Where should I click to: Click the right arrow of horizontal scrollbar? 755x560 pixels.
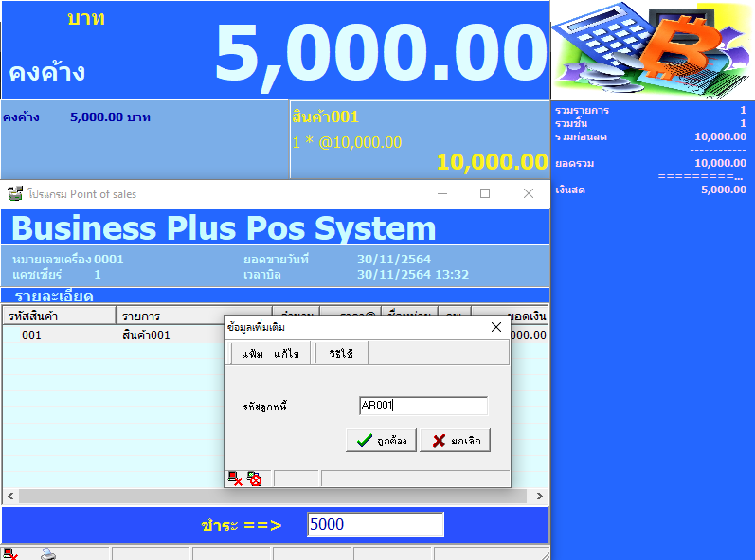pos(540,496)
